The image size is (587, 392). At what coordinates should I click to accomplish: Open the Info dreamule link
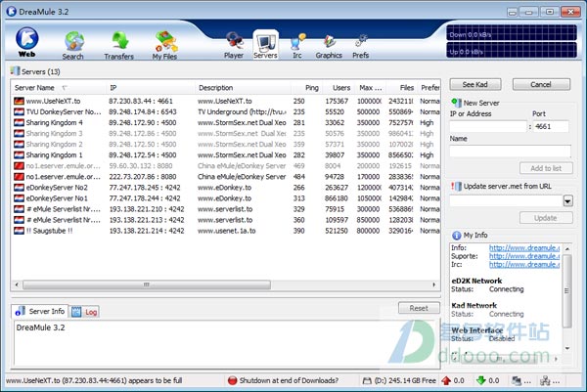click(524, 247)
